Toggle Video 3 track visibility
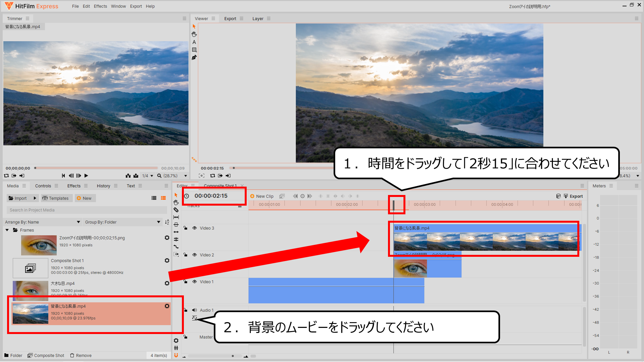Viewport: 644px width, 362px height. (194, 228)
